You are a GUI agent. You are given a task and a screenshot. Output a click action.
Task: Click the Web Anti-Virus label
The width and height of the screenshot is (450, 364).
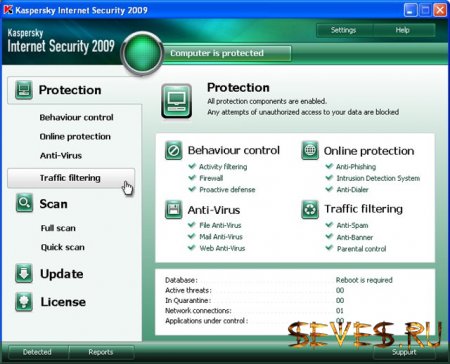pyautogui.click(x=222, y=248)
